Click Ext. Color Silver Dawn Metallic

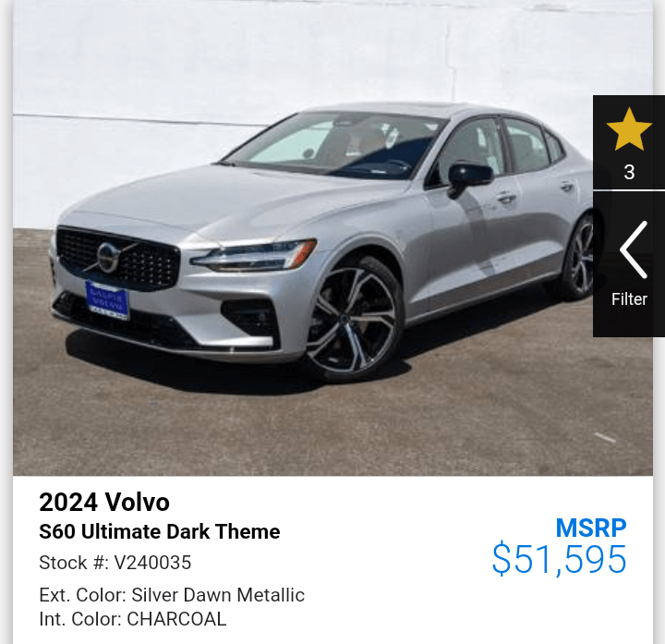click(172, 595)
